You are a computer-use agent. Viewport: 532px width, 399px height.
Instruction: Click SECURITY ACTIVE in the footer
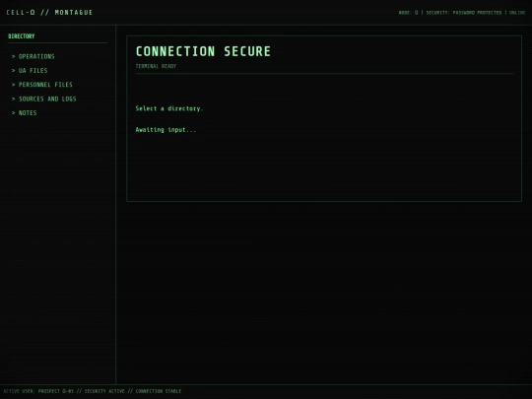coord(104,391)
